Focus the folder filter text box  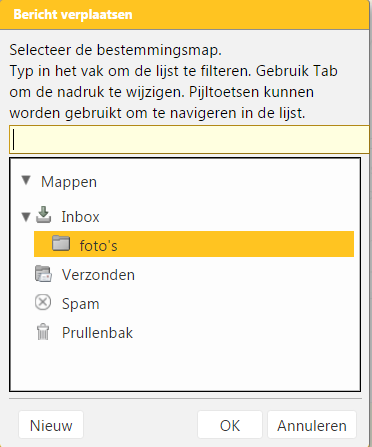pyautogui.click(x=189, y=139)
